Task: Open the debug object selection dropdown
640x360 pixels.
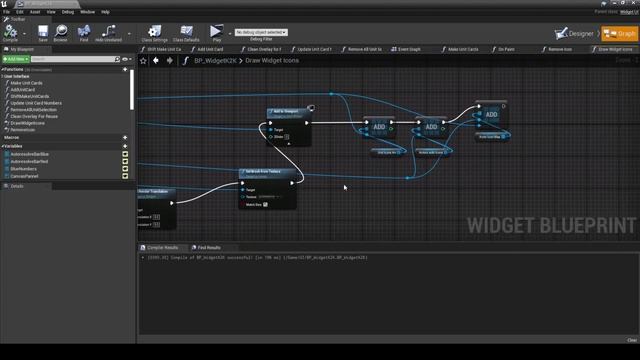Action: pyautogui.click(x=261, y=32)
